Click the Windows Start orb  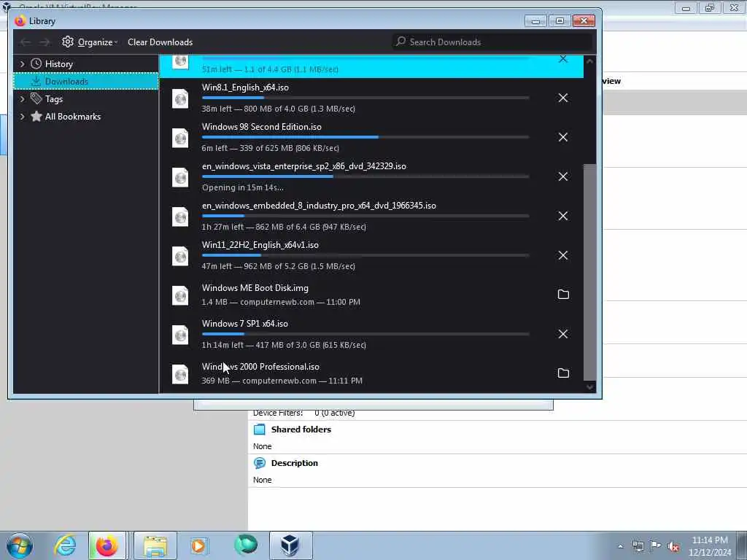pyautogui.click(x=20, y=545)
